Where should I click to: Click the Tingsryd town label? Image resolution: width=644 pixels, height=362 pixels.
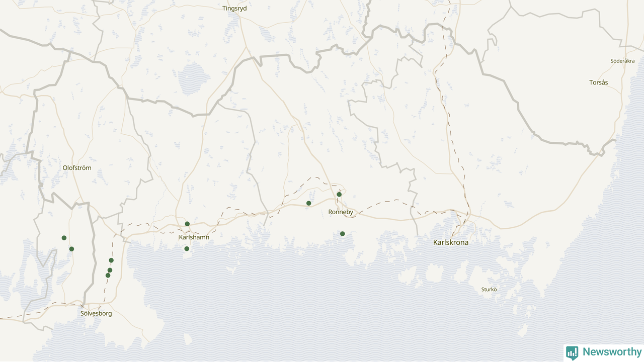[x=234, y=9]
